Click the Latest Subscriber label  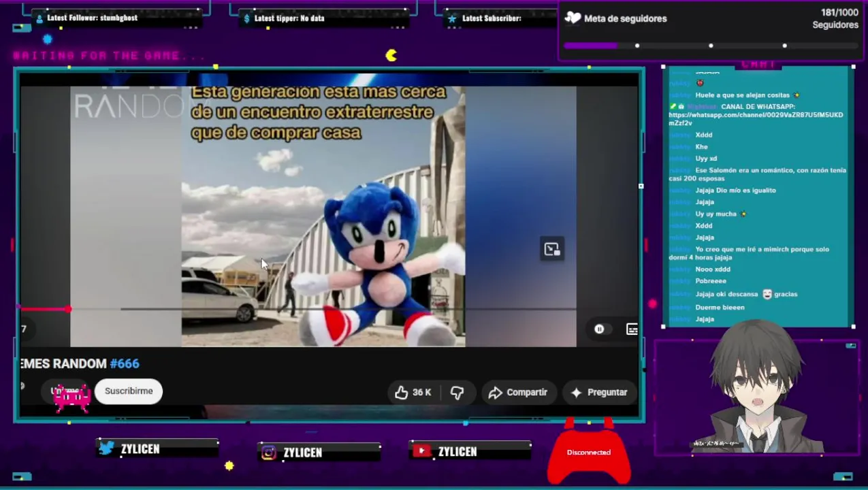point(492,18)
